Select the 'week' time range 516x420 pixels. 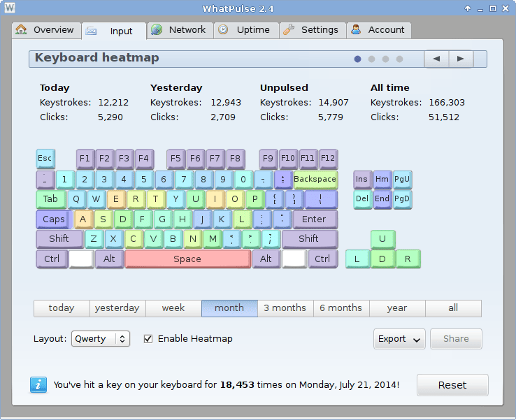coord(173,308)
